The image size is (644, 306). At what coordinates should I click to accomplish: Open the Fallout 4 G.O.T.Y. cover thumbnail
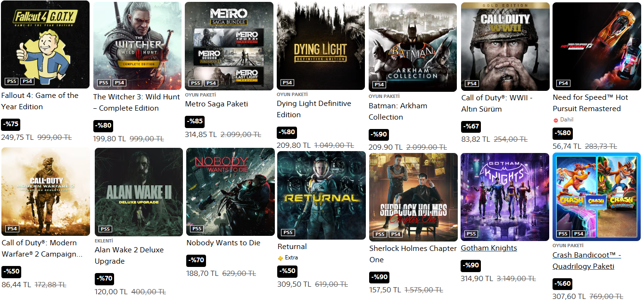click(45, 44)
